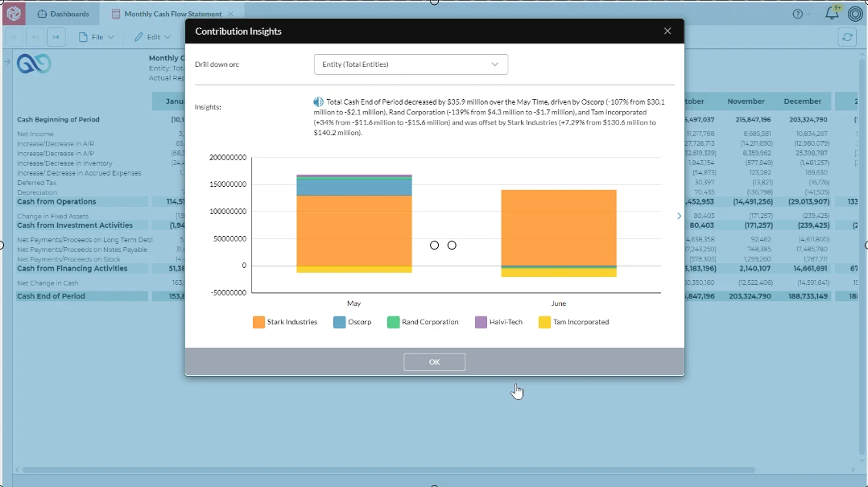Click the June Stark Industries orange bar
The width and height of the screenshot is (868, 487).
click(x=559, y=228)
